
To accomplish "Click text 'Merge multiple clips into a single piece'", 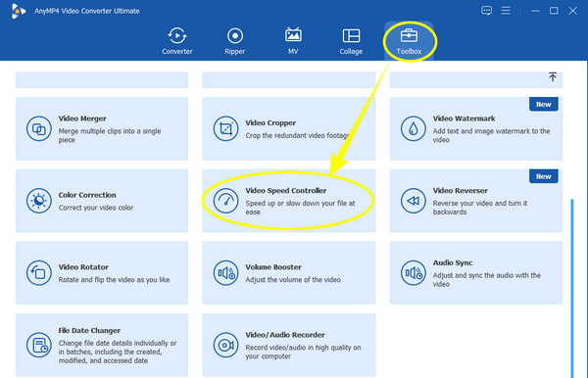I will pyautogui.click(x=110, y=135).
